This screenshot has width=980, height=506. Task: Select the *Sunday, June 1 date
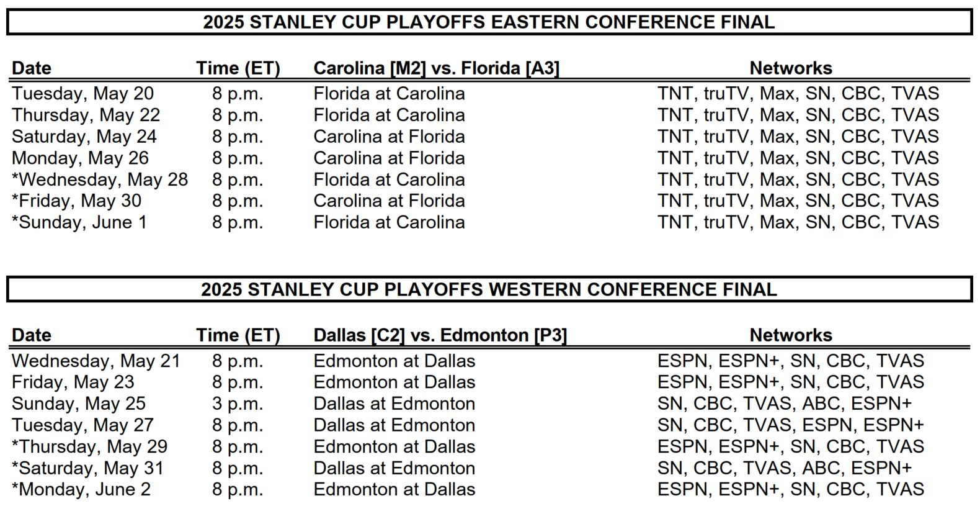(79, 222)
